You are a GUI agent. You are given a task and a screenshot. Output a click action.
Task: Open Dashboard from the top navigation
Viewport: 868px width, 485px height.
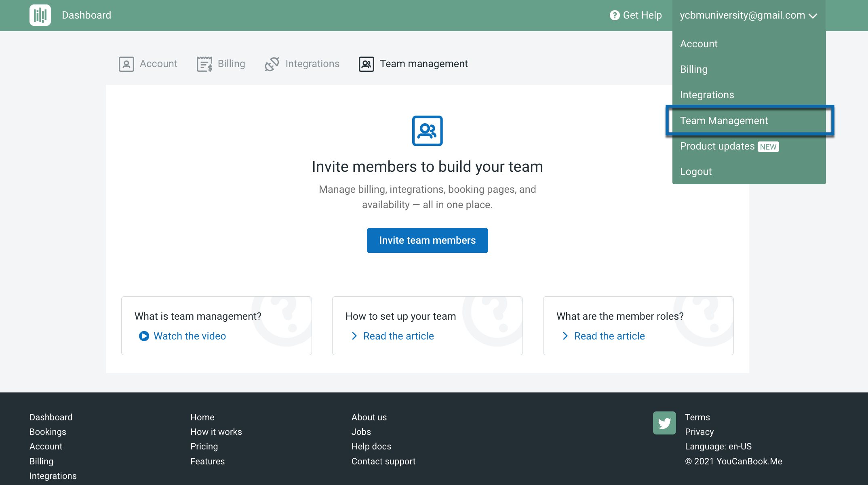click(86, 15)
